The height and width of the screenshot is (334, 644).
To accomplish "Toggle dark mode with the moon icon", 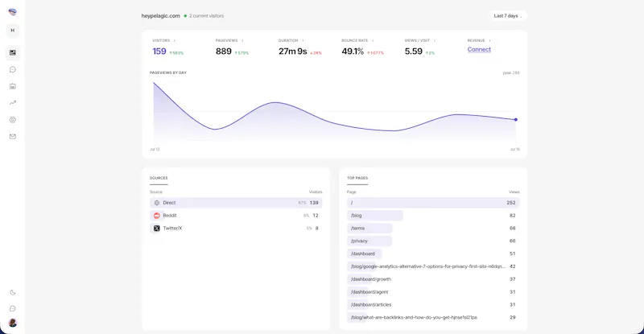I will pyautogui.click(x=13, y=292).
